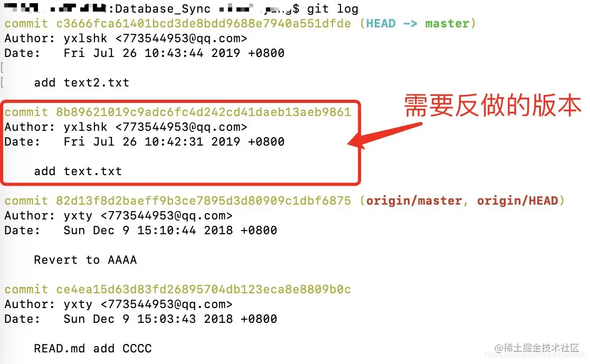The image size is (590, 364).
Task: Click the origin/master ref label
Action: coord(414,201)
